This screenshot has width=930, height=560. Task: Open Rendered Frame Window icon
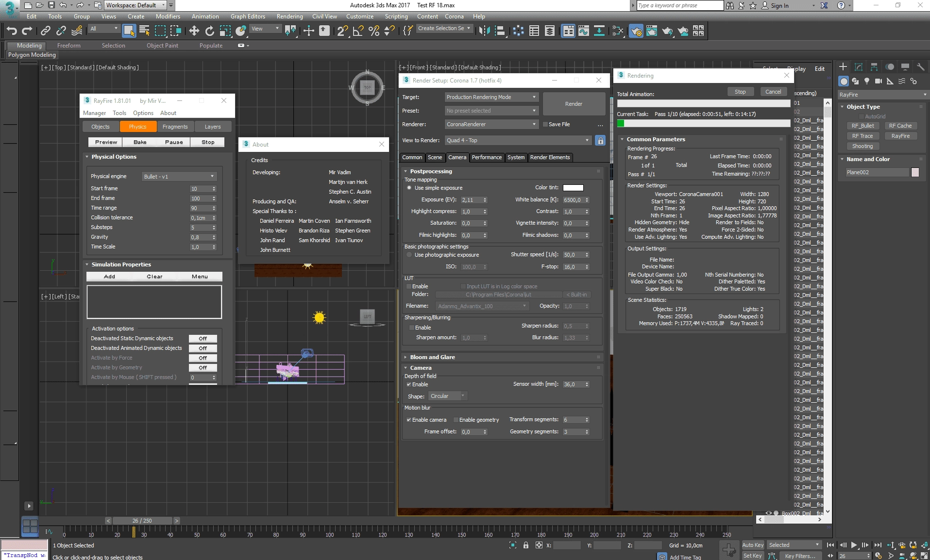652,31
